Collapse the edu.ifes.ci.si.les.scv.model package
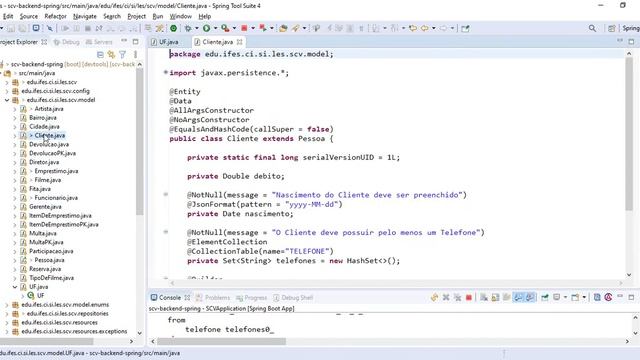 click(x=7, y=100)
